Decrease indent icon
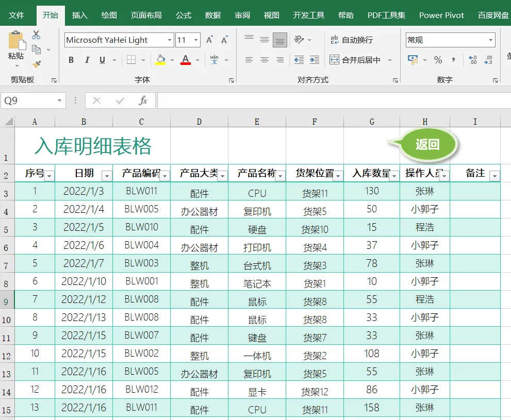Viewport: 511px width, 420px height. pyautogui.click(x=299, y=60)
